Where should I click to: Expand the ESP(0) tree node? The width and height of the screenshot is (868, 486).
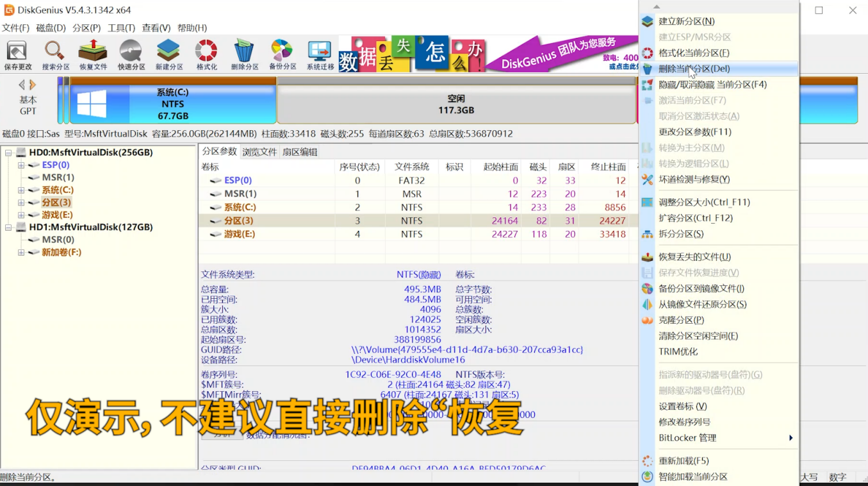point(21,165)
